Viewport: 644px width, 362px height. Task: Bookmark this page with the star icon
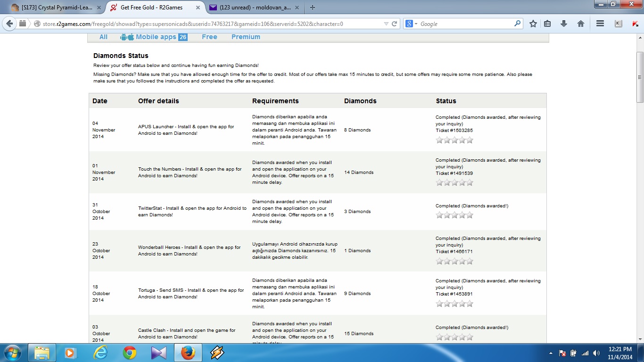533,24
